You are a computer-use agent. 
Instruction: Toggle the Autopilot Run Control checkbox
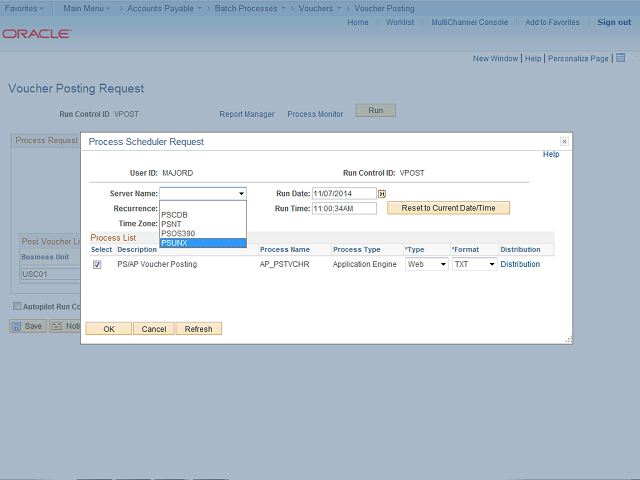[17, 306]
